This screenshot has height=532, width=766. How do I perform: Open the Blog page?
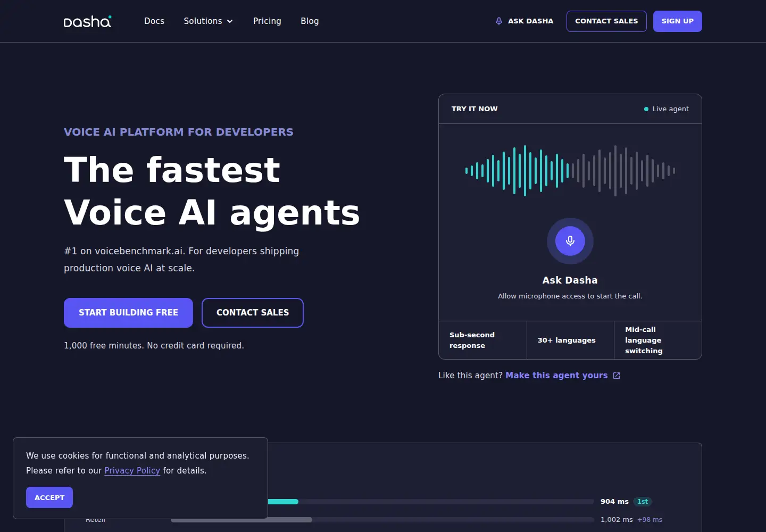(310, 21)
